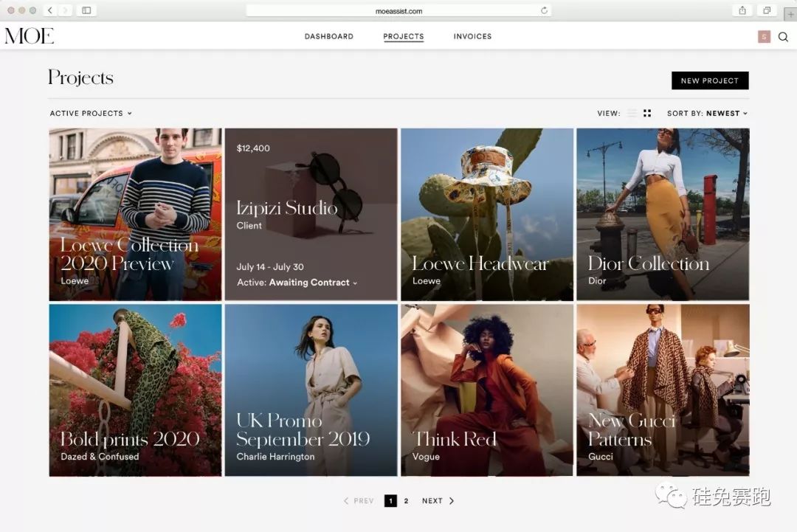Select the Projects tab

pos(404,37)
